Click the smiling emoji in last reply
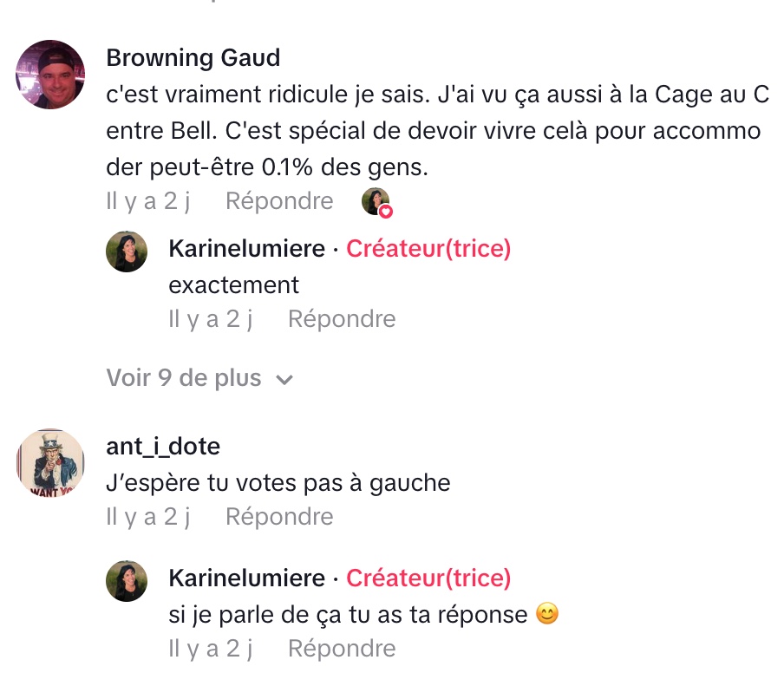Image resolution: width=784 pixels, height=673 pixels. (546, 615)
